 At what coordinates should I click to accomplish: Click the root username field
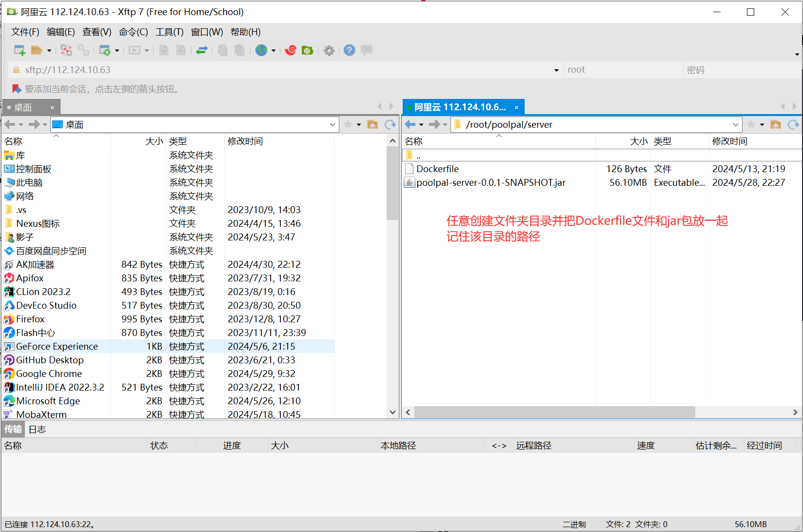pos(623,70)
